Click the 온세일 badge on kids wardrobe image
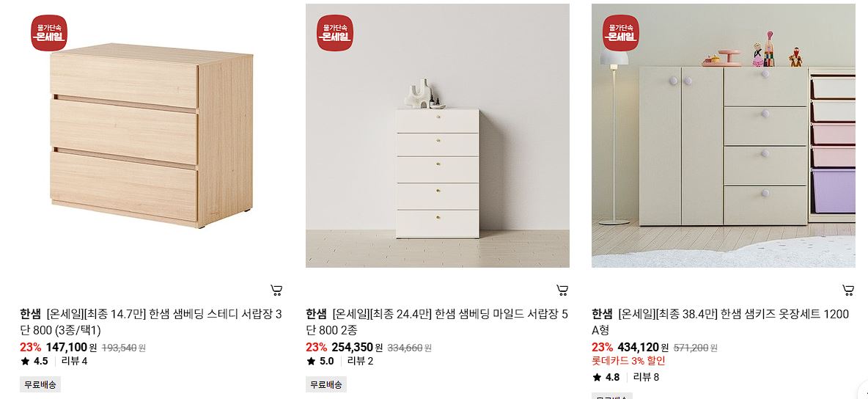868x399 pixels. tap(620, 33)
